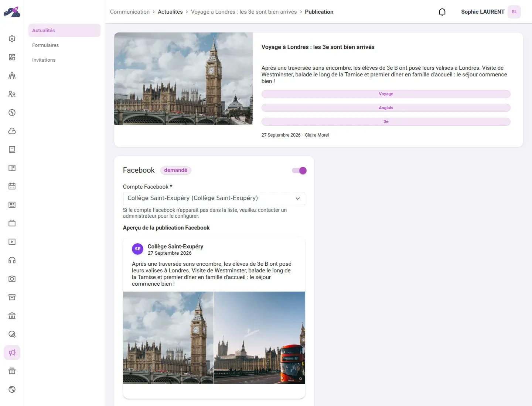Screen dimensions: 532x406
Task: Open the SL user avatar menu
Action: click(514, 12)
